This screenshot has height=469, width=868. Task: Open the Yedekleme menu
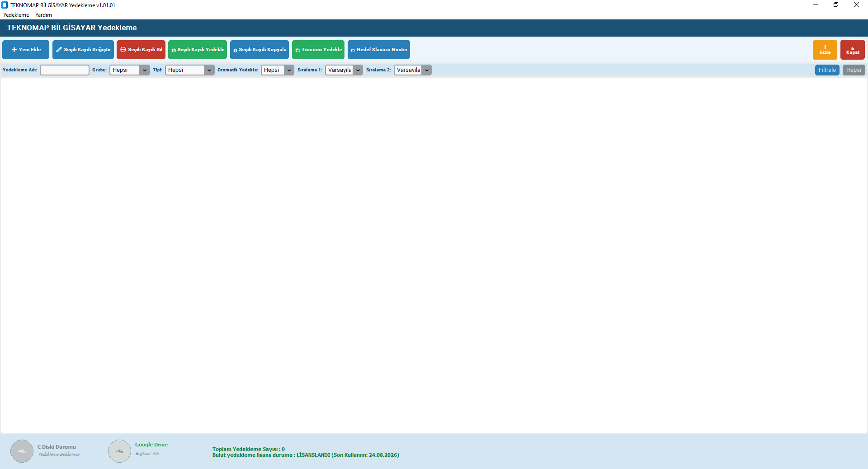pos(16,15)
